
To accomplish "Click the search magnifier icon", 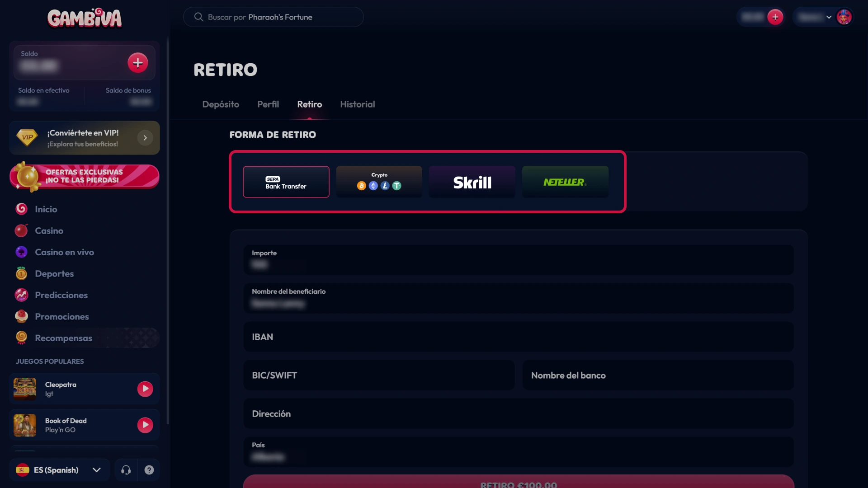I will [198, 17].
